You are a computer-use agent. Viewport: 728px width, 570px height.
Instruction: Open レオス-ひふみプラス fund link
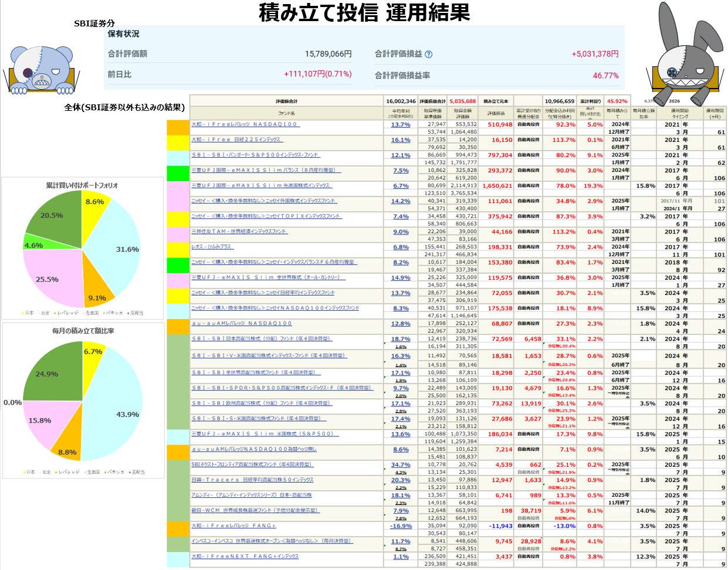[211, 247]
